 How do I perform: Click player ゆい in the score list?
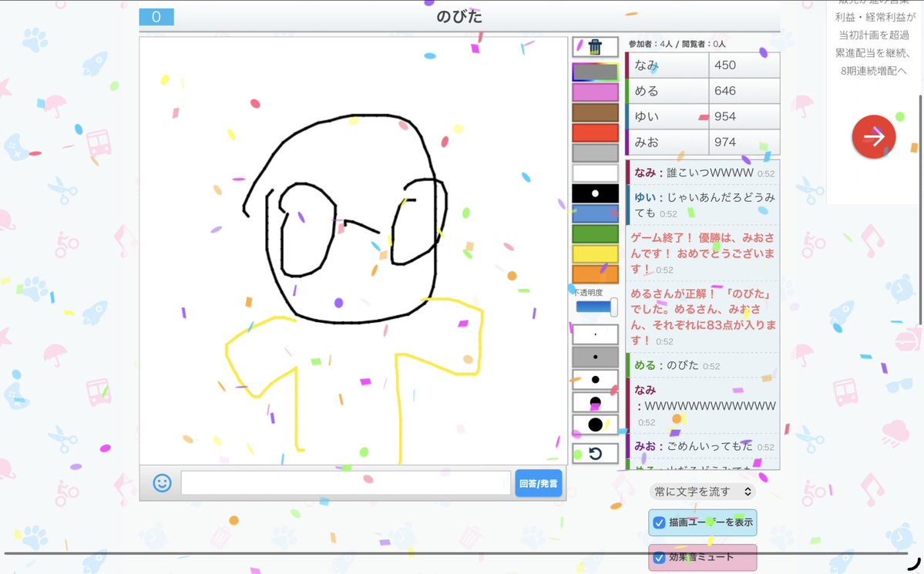(x=667, y=116)
